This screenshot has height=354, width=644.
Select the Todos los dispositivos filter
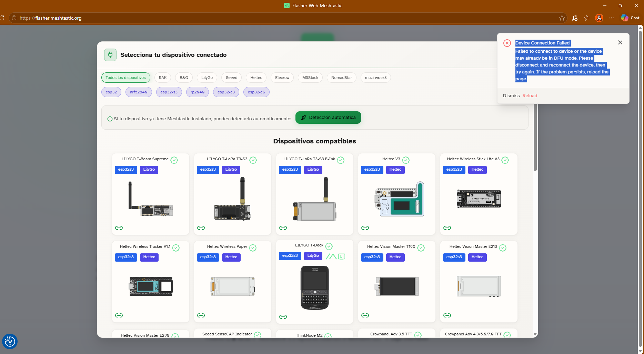(126, 78)
